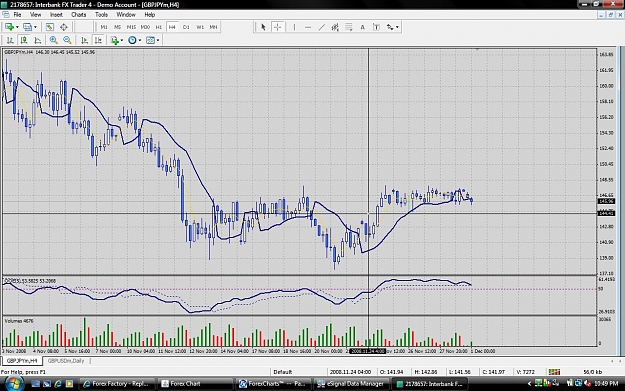Switch to M15 timeframe
The image size is (625, 391).
[x=131, y=27]
